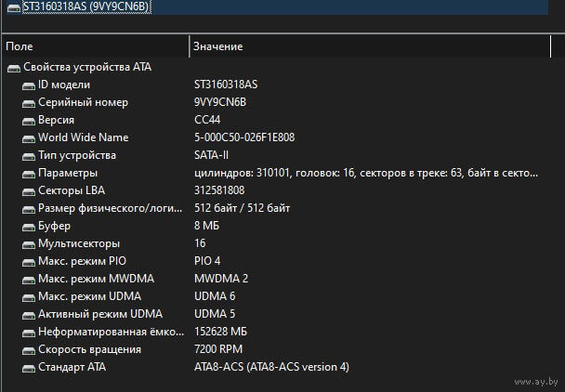565x392 pixels.
Task: Click the icon next to Буфер
Action: [x=29, y=226]
